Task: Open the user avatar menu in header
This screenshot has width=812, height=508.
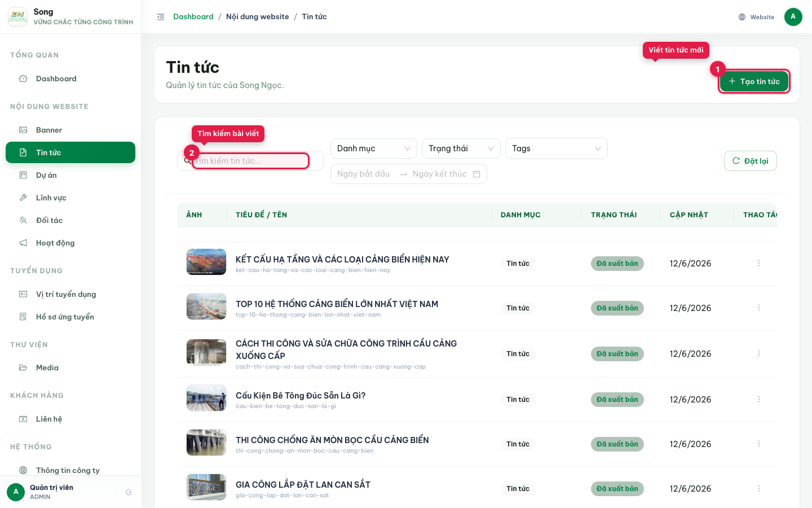Action: click(x=793, y=17)
